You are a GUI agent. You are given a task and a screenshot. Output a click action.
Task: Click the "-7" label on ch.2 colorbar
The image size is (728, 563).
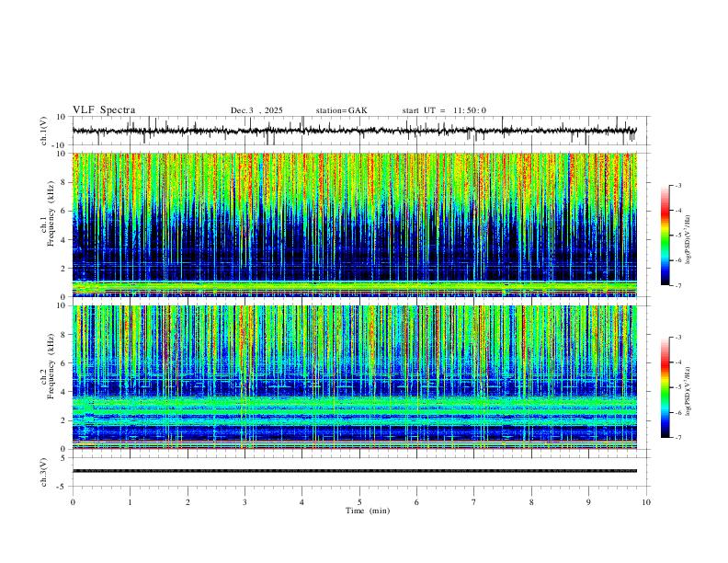(677, 438)
